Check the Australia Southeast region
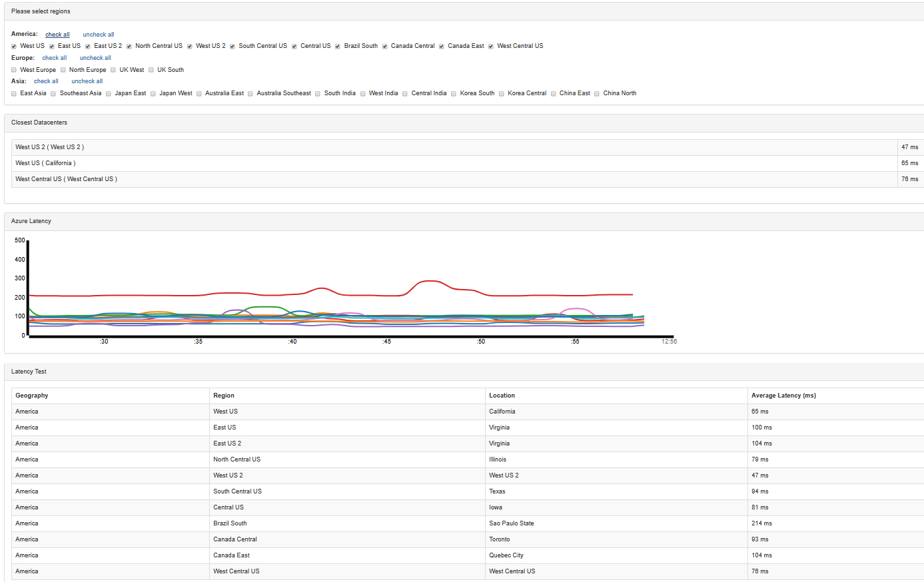 [250, 94]
